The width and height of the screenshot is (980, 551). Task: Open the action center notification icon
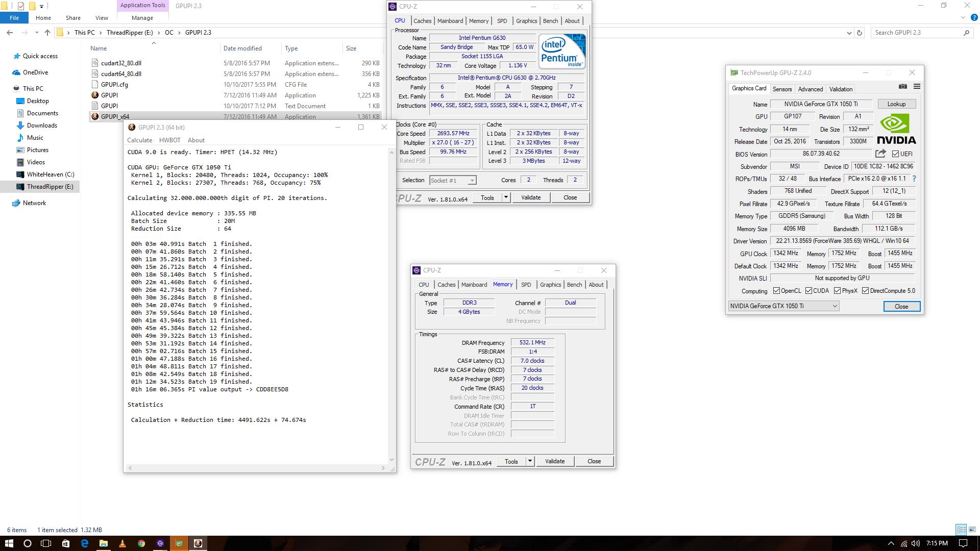(963, 543)
